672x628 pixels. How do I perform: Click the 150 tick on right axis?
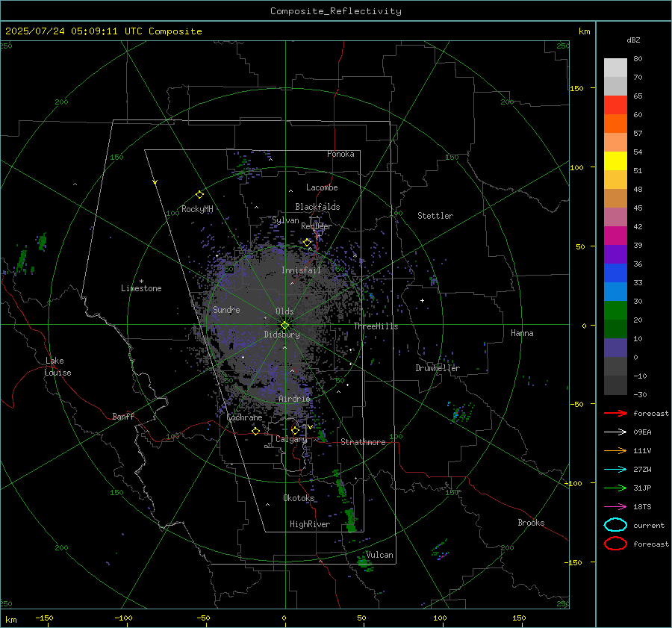(577, 88)
